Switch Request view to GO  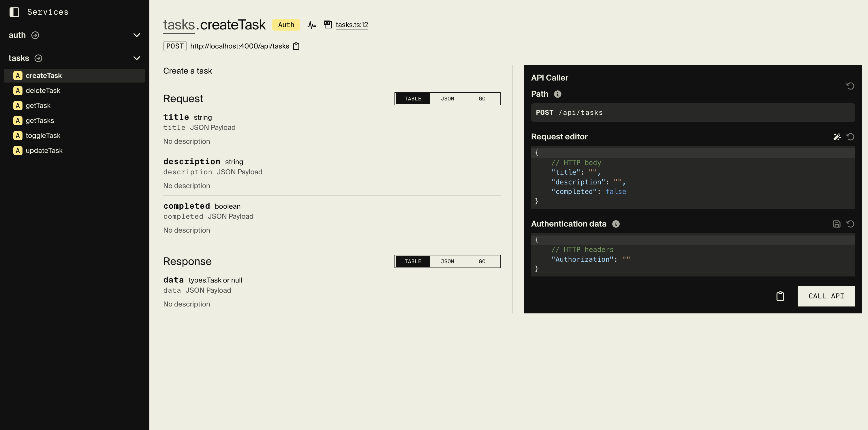point(482,99)
